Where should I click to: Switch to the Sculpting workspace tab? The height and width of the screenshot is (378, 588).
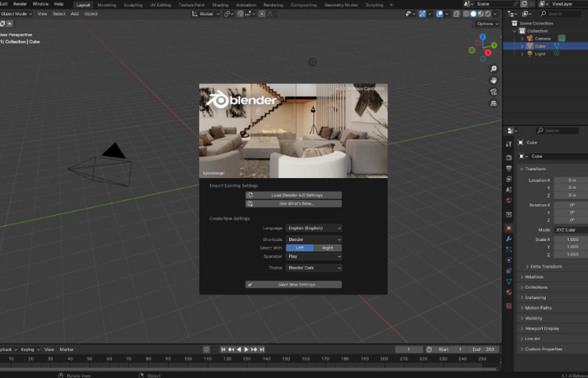coord(133,4)
